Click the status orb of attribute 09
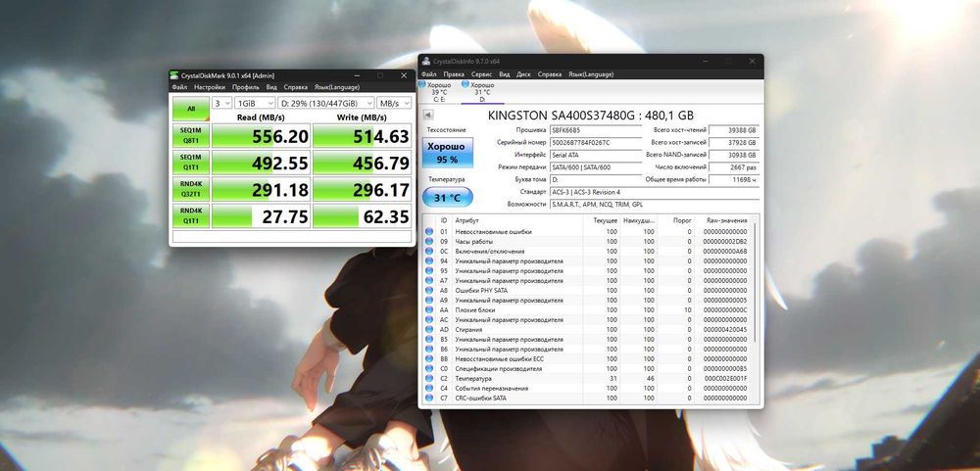Screen dimensions: 980x471 429,242
